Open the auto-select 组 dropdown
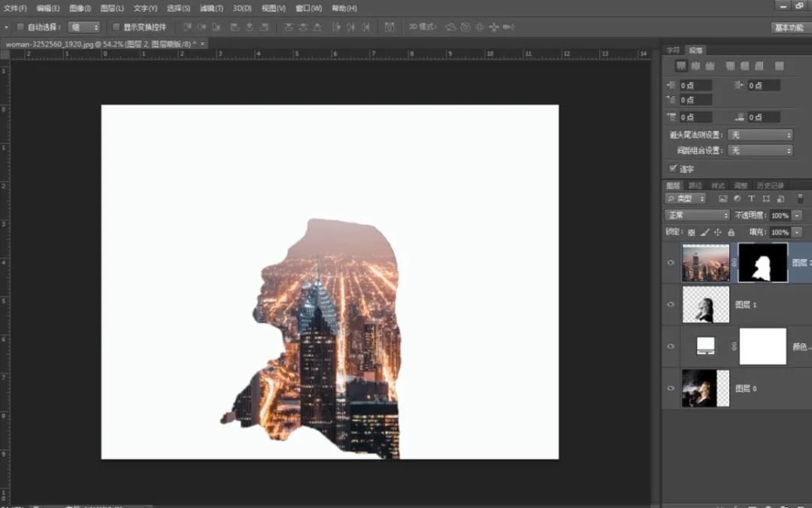 click(84, 27)
